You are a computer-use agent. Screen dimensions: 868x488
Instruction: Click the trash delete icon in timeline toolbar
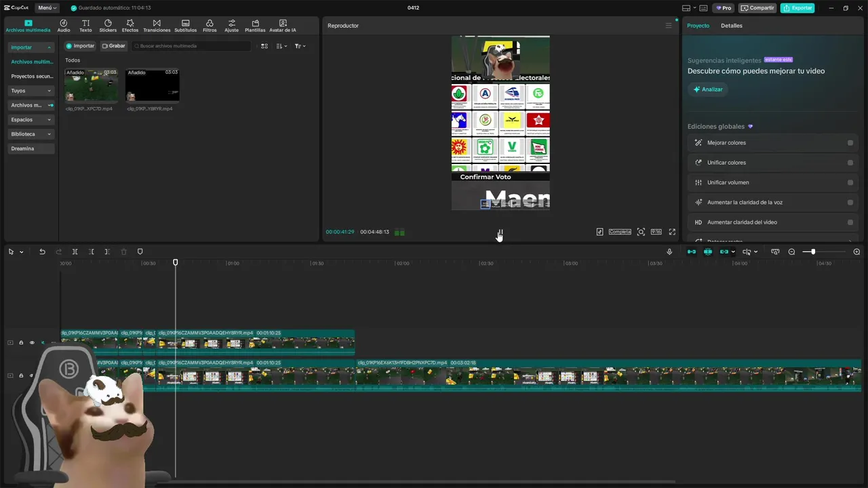(123, 251)
